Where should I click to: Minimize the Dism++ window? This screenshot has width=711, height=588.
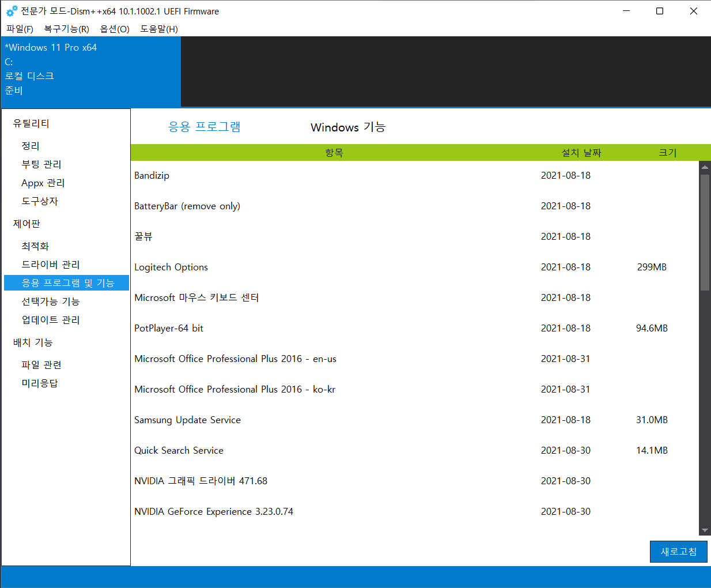pos(626,11)
